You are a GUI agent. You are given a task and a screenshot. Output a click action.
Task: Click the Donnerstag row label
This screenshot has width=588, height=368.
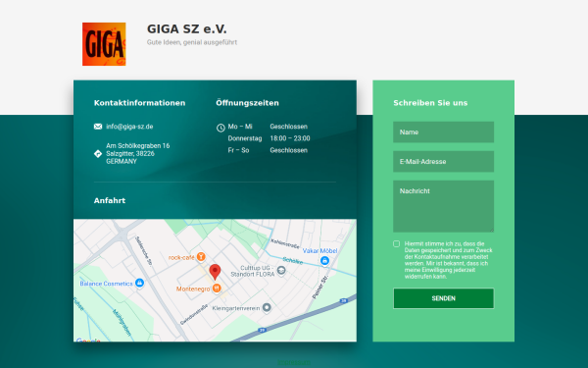tap(245, 138)
